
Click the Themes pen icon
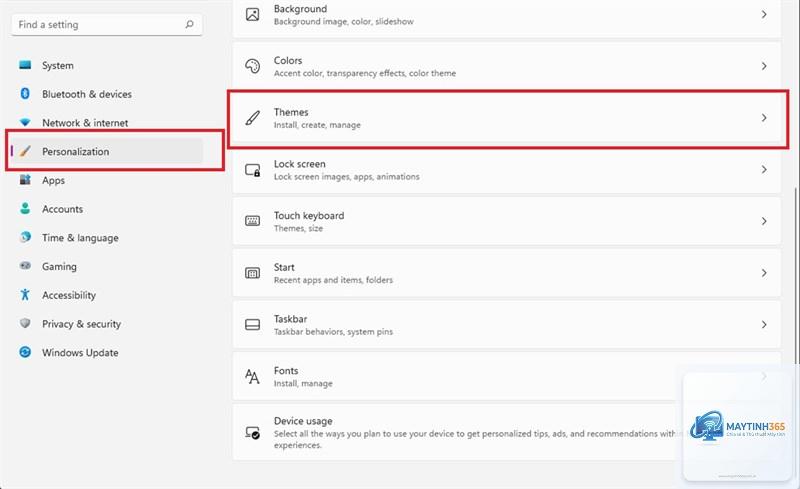point(253,118)
